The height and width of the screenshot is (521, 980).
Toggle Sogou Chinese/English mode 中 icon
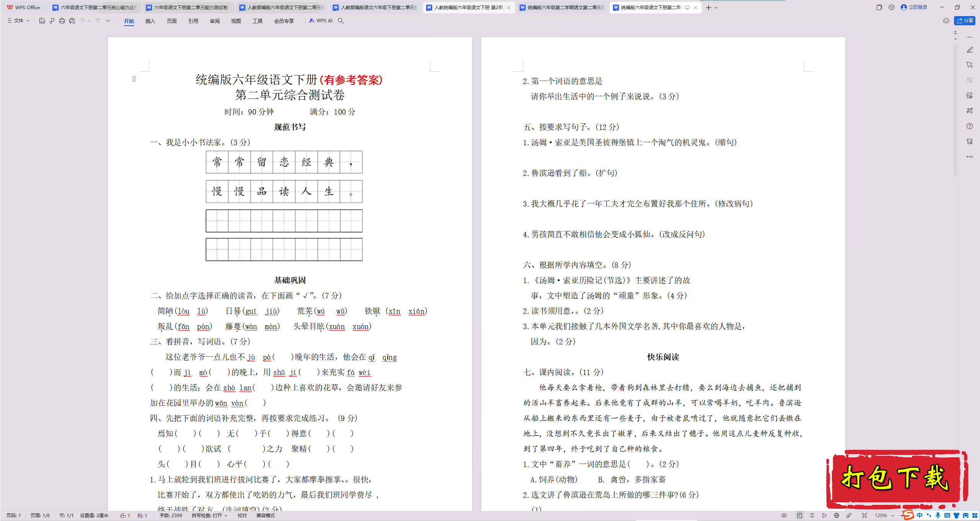click(920, 515)
